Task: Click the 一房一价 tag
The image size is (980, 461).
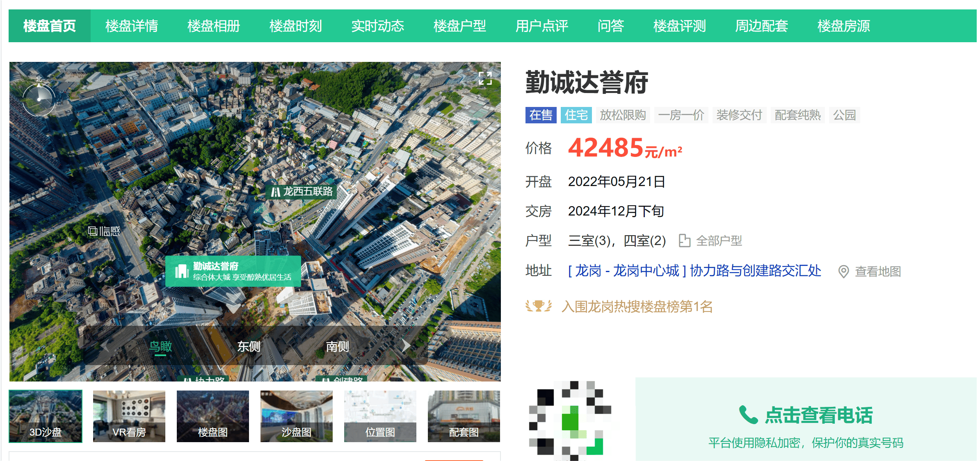Action: (x=681, y=115)
